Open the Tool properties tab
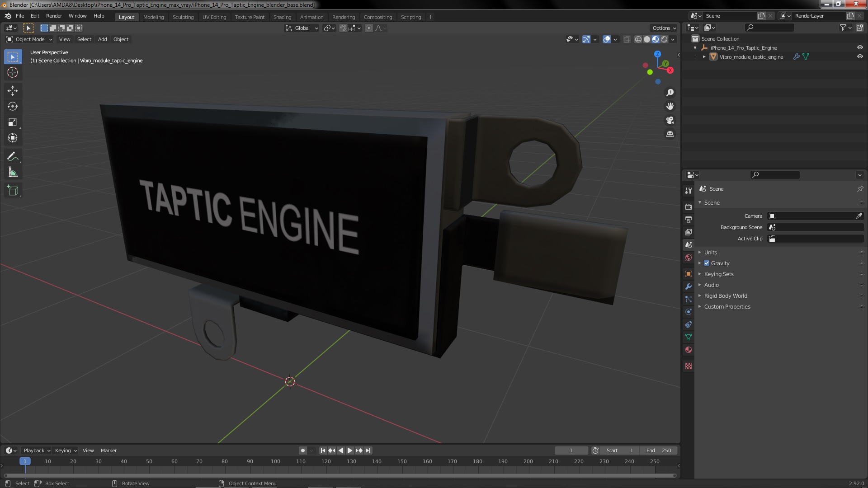 tap(689, 191)
